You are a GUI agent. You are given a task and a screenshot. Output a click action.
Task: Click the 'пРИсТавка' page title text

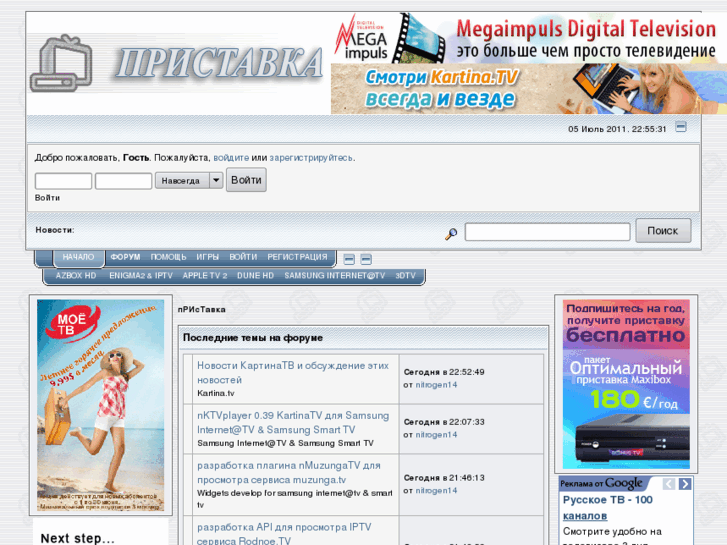coord(202,309)
